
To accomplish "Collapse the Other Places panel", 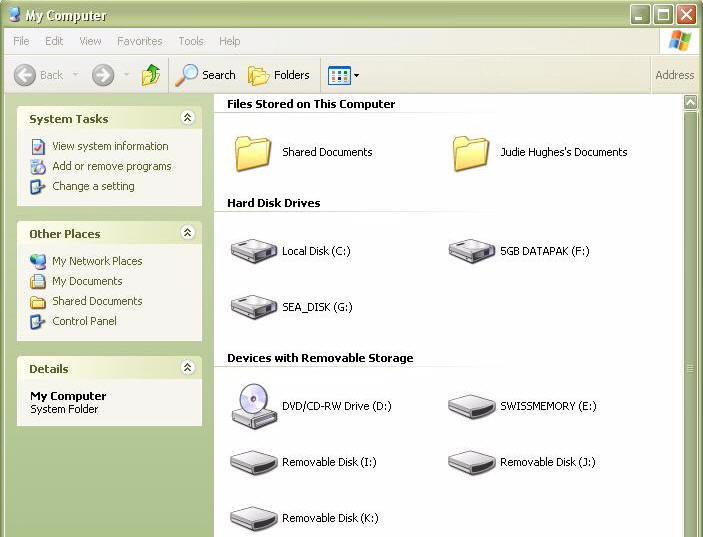I will 187,233.
